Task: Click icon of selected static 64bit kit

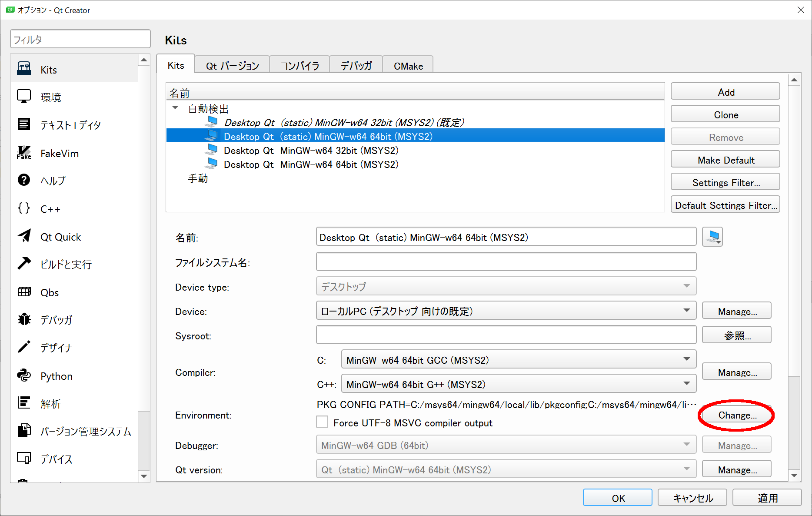Action: 212,136
